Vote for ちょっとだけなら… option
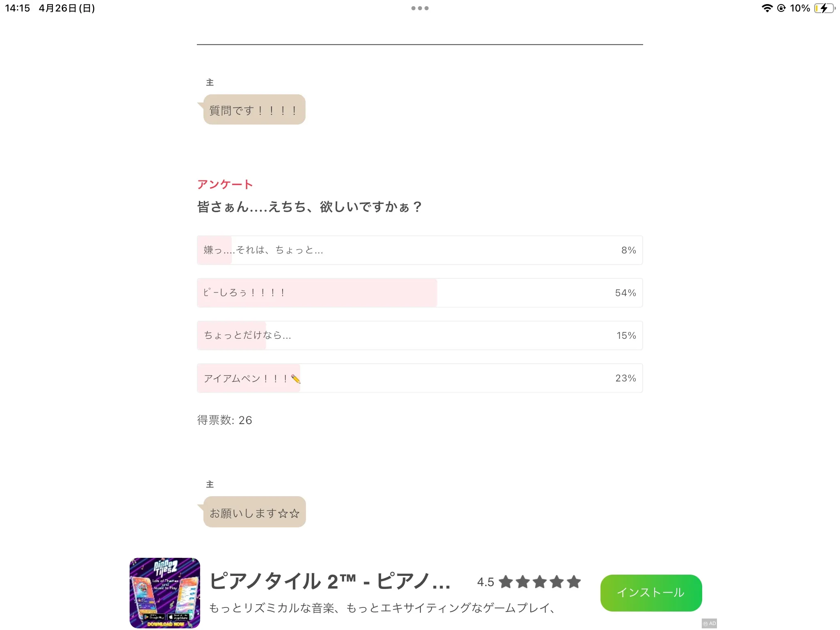This screenshot has height=630, width=840. tap(420, 336)
